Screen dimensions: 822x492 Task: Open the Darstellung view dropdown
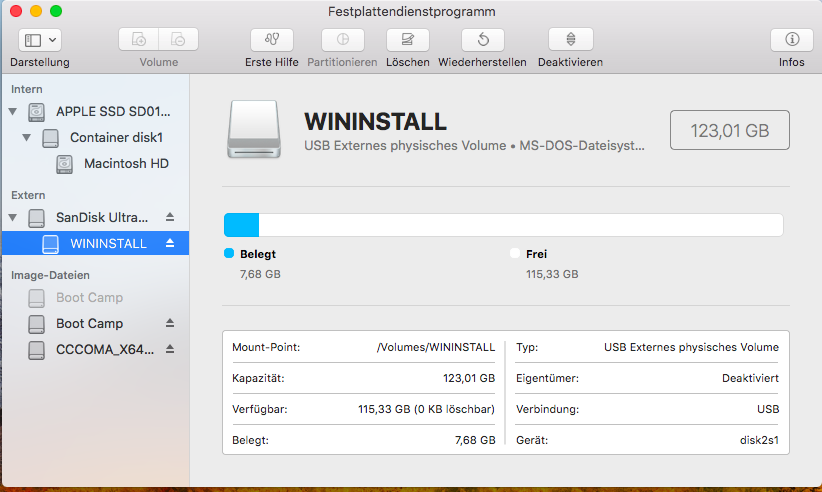(40, 40)
